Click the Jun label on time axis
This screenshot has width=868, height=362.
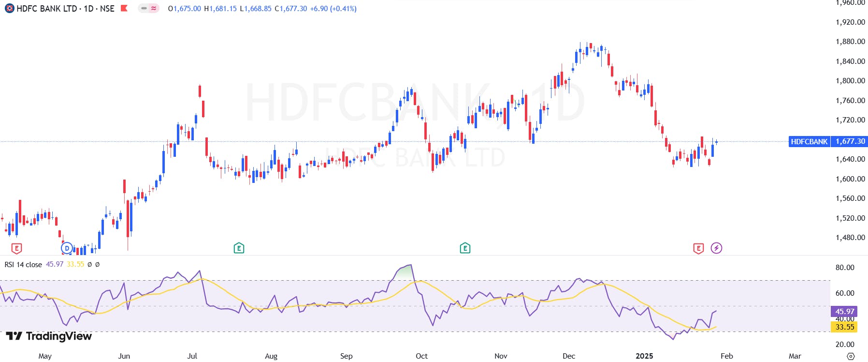coord(124,356)
